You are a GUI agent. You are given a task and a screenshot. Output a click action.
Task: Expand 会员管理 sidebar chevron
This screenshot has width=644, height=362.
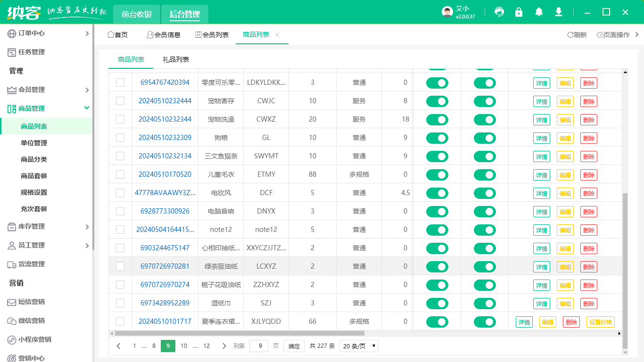(x=87, y=90)
